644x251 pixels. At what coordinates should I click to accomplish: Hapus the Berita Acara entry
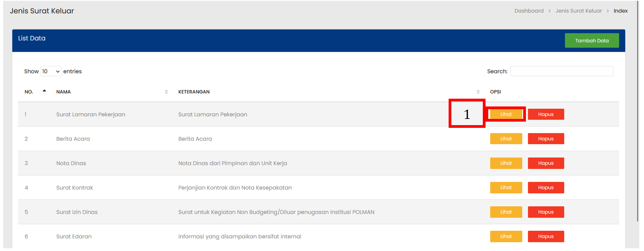click(546, 139)
